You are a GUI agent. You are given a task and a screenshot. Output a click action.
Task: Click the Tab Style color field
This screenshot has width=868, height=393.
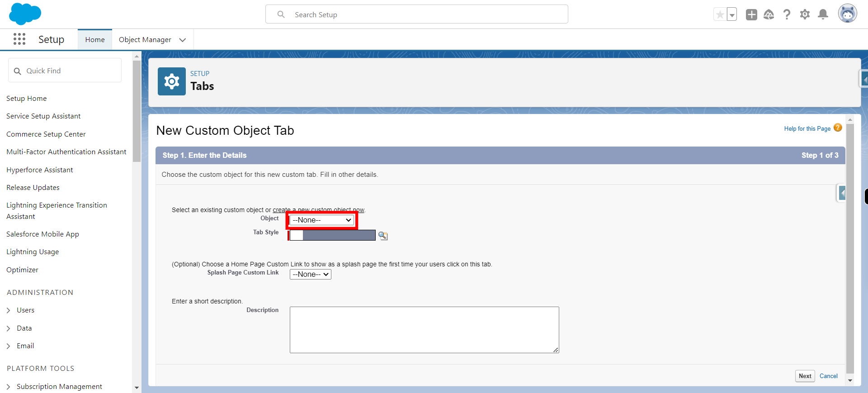tap(332, 235)
